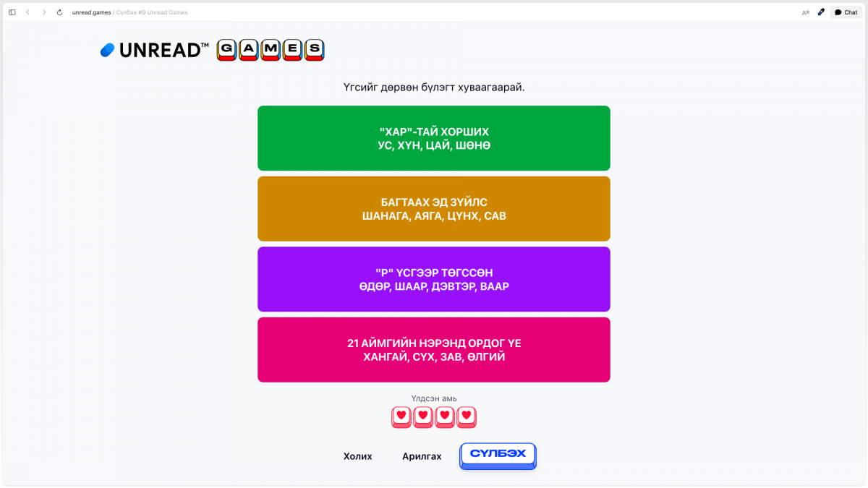The image size is (868, 488).
Task: Click the GAMES keycap logo
Action: (x=271, y=50)
